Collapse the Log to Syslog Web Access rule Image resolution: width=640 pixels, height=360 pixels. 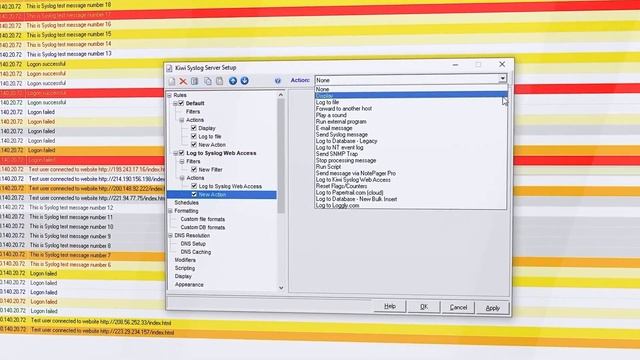coord(176,153)
